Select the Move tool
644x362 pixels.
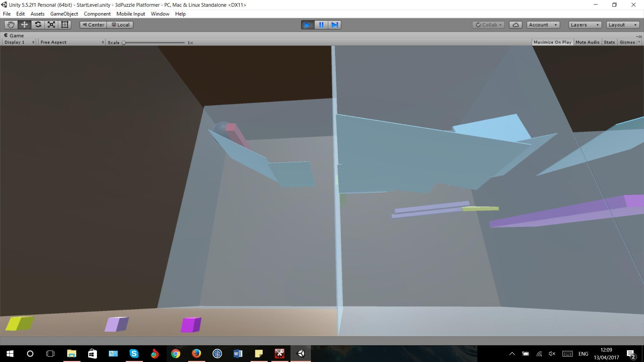(x=24, y=25)
